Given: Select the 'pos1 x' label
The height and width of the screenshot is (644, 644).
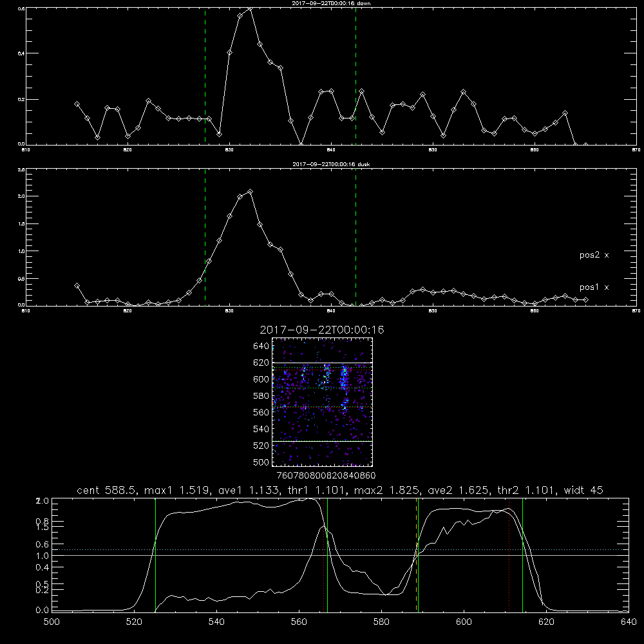Looking at the screenshot, I should (x=594, y=287).
